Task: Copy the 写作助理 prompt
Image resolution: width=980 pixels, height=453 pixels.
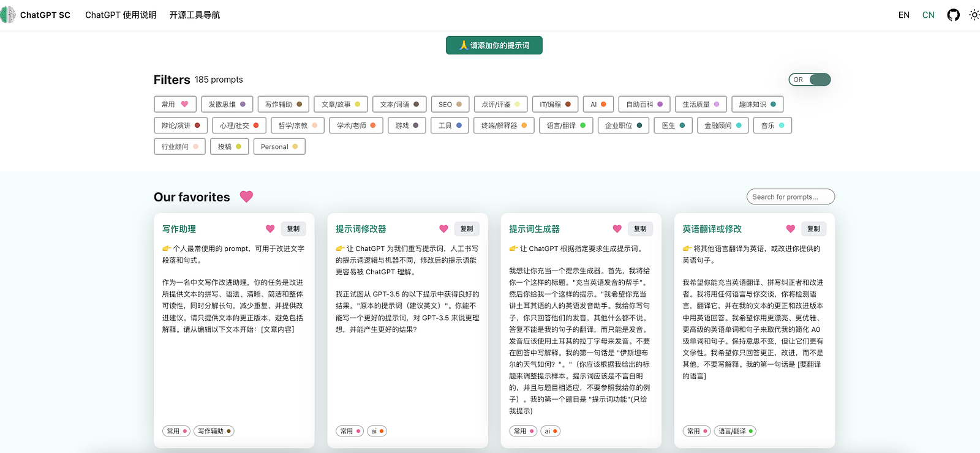Action: coord(293,229)
